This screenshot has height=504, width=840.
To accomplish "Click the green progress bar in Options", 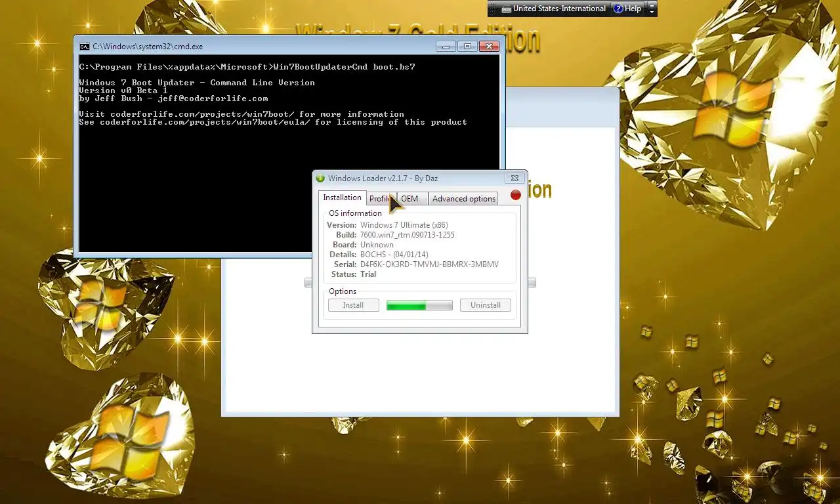I will (419, 305).
